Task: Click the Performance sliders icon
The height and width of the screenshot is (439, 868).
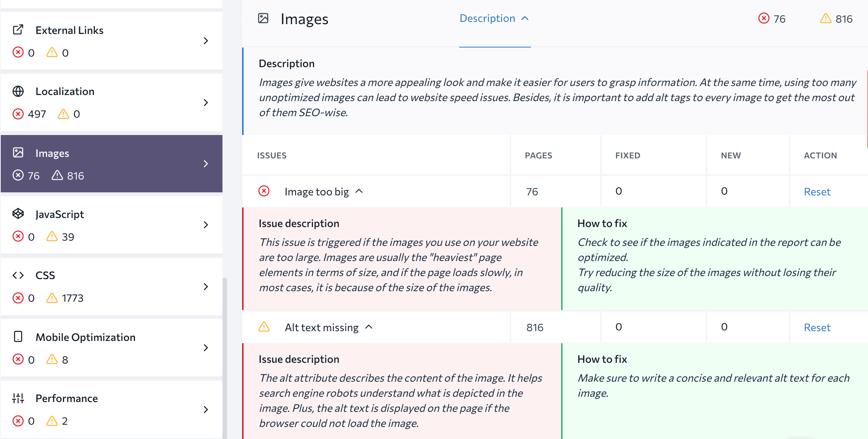Action: coord(18,398)
